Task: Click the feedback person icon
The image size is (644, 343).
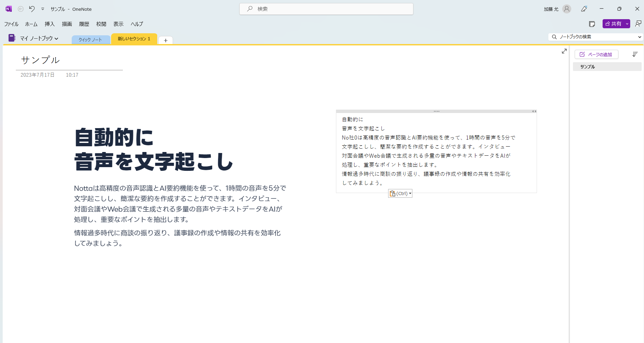Action: (638, 24)
